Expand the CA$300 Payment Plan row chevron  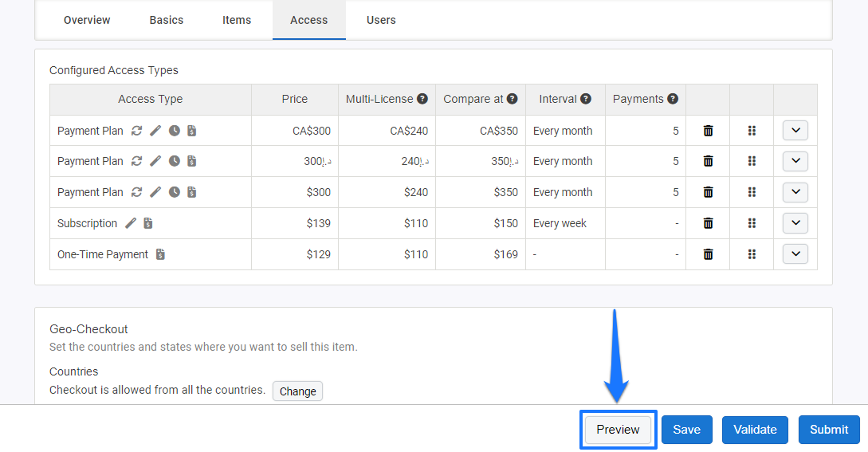coord(795,131)
